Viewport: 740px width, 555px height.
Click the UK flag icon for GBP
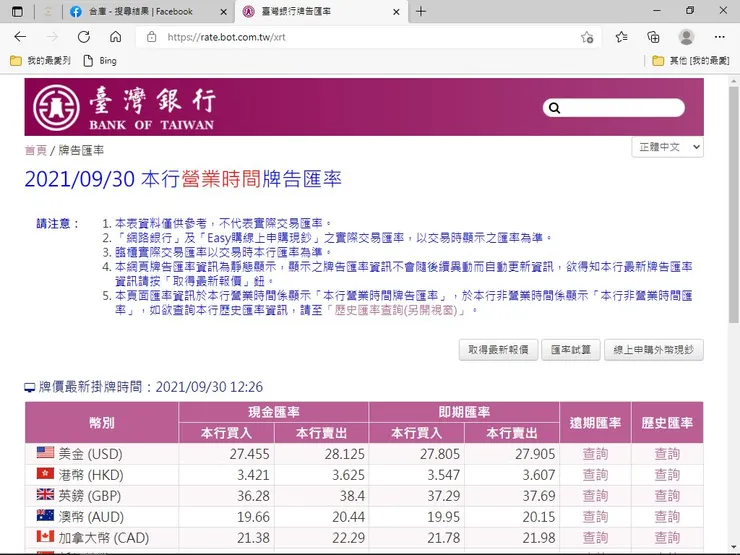[x=45, y=494]
